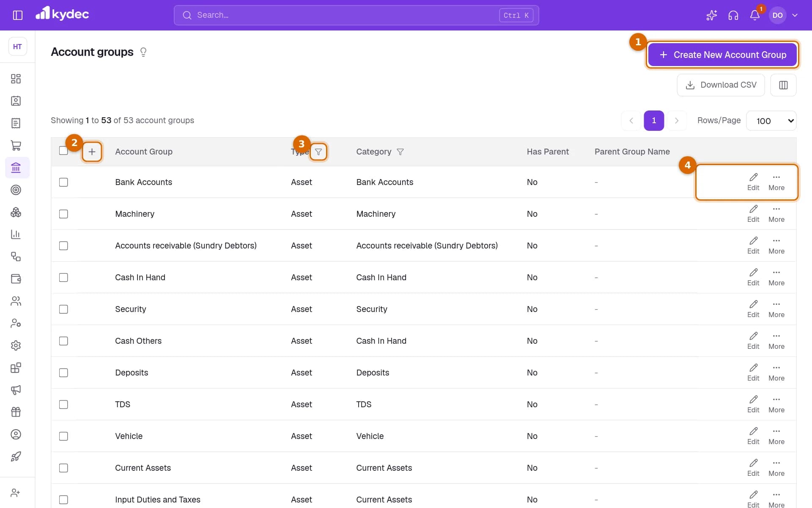The image size is (812, 508).
Task: Open the AI sparkle assistant icon
Action: coord(712,15)
